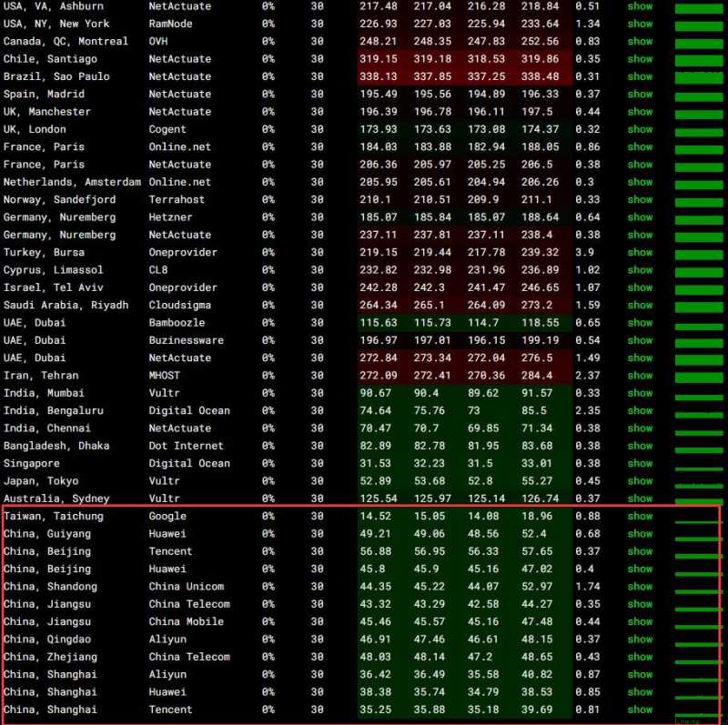Click 'show' for China, Shandong China Unicom
Image resolution: width=728 pixels, height=725 pixels.
[x=640, y=587]
